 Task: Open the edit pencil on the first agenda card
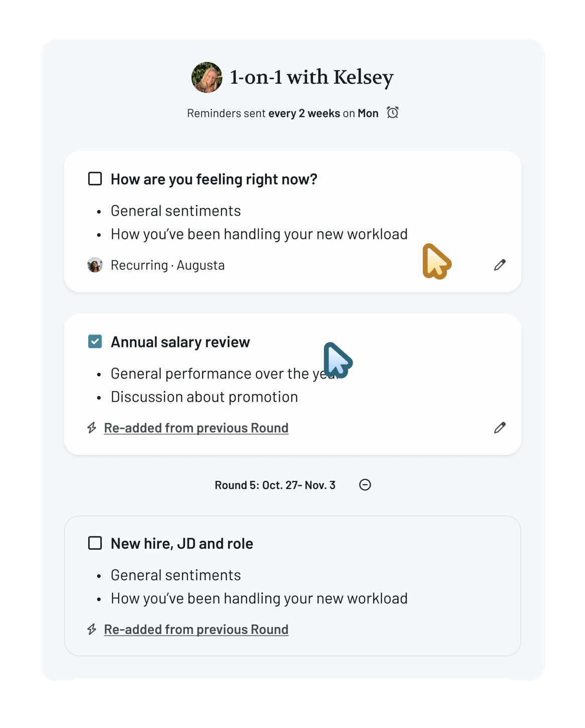(x=499, y=264)
